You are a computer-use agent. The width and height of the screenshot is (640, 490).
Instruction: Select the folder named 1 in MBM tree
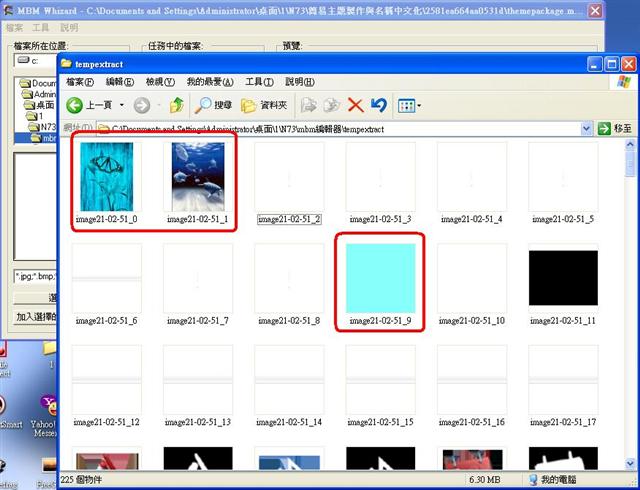35,116
